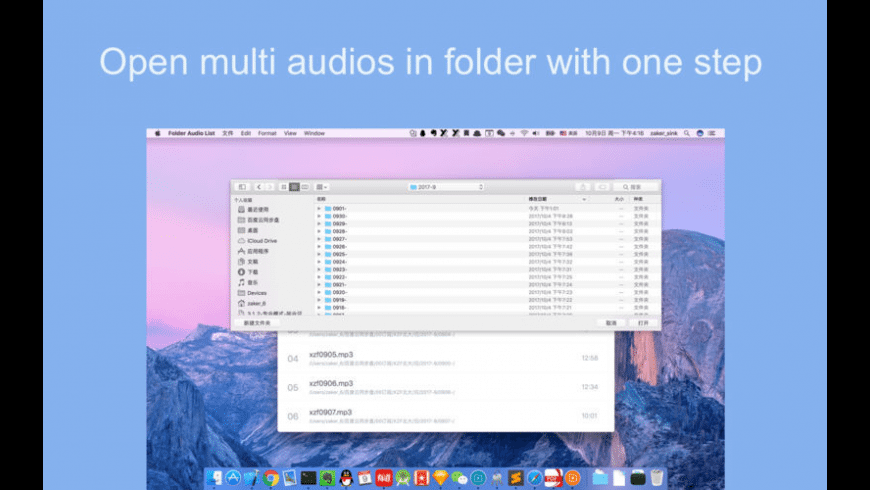Open the View menu
870x490 pixels.
(290, 133)
